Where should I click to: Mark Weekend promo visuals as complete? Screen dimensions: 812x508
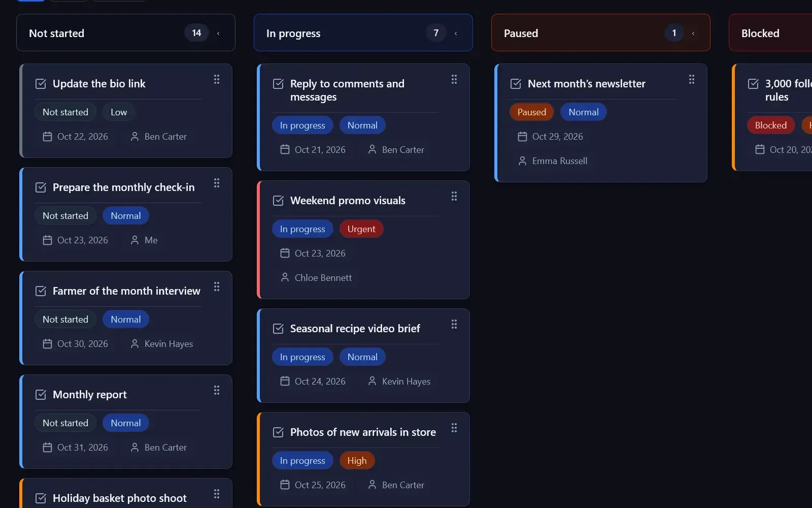click(x=278, y=201)
